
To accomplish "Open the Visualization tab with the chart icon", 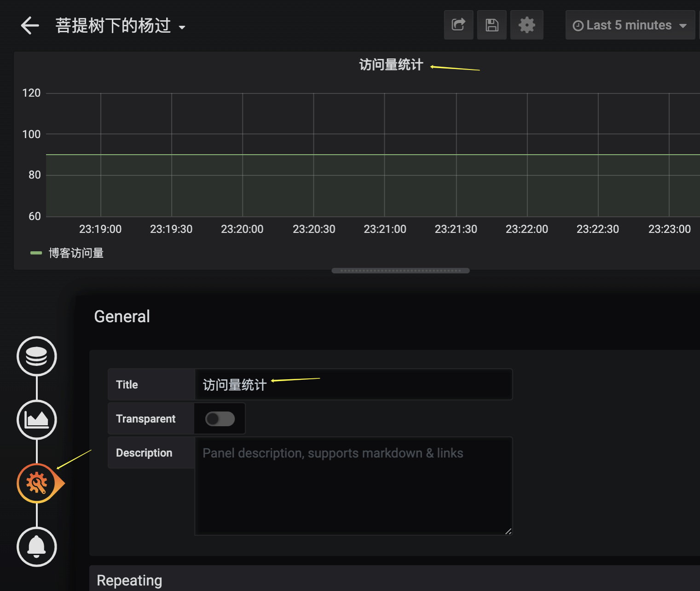I will coord(37,420).
